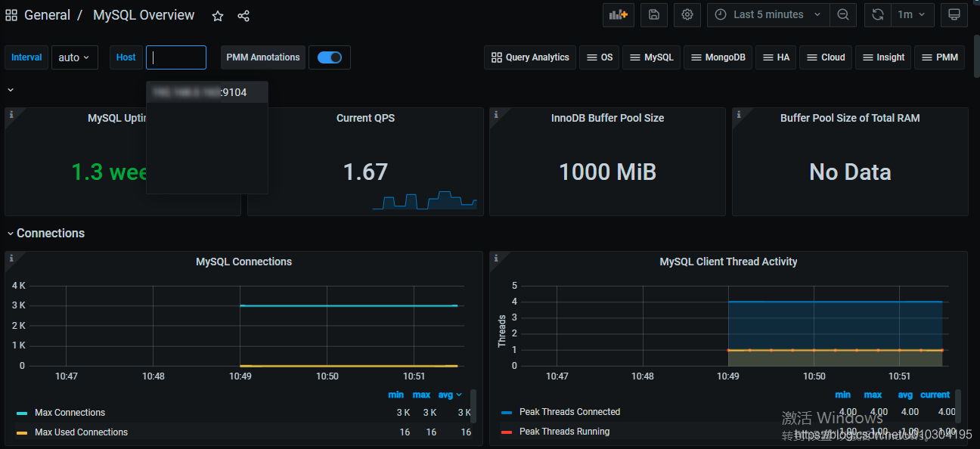Open MySQL Client Thread Activity info icon
980x449 pixels.
pyautogui.click(x=496, y=258)
